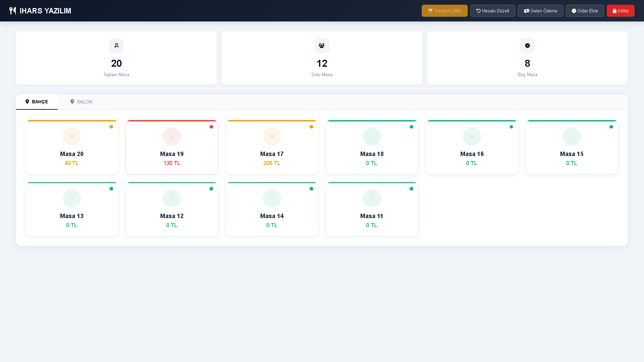Click the Gider Ekle button
The height and width of the screenshot is (362, 644).
pyautogui.click(x=585, y=11)
